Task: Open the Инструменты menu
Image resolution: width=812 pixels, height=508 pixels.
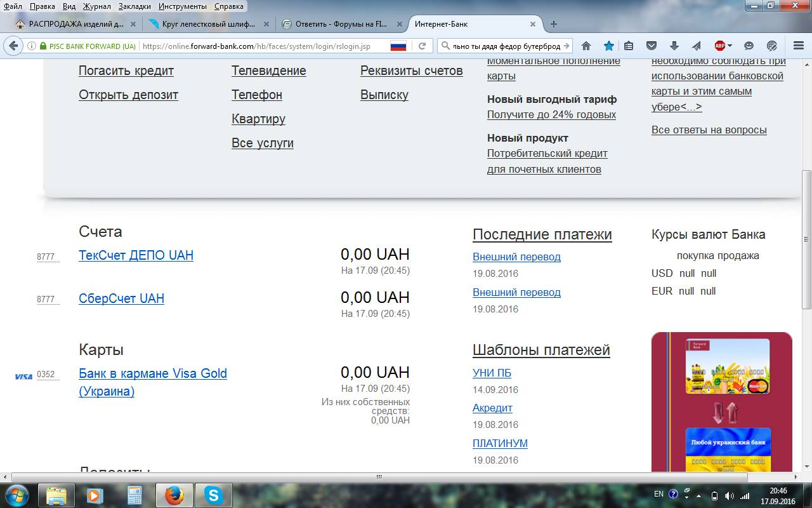Action: click(183, 6)
